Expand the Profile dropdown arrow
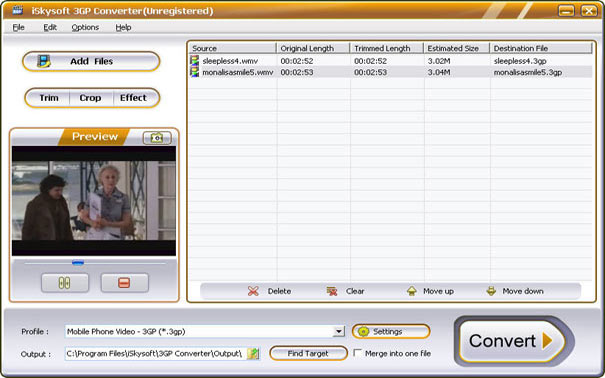This screenshot has width=605, height=378. pyautogui.click(x=339, y=331)
